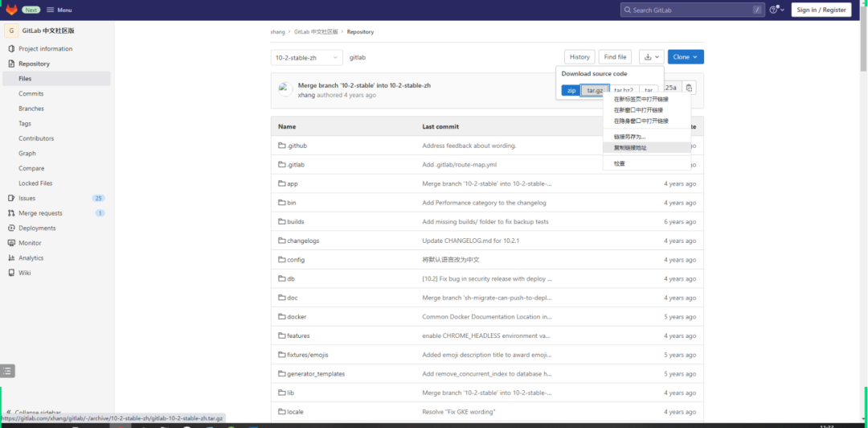
Task: Click the copy commit SHA clipboard icon
Action: [x=689, y=88]
